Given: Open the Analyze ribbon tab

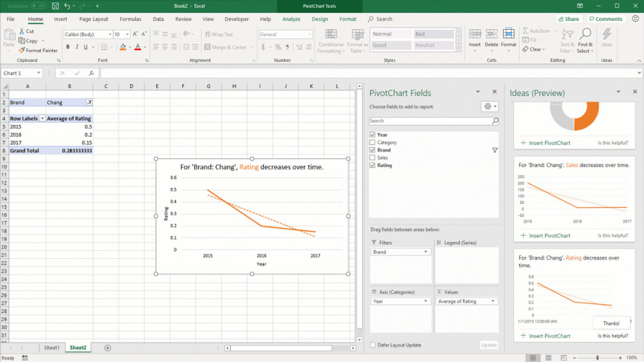Looking at the screenshot, I should click(x=291, y=19).
